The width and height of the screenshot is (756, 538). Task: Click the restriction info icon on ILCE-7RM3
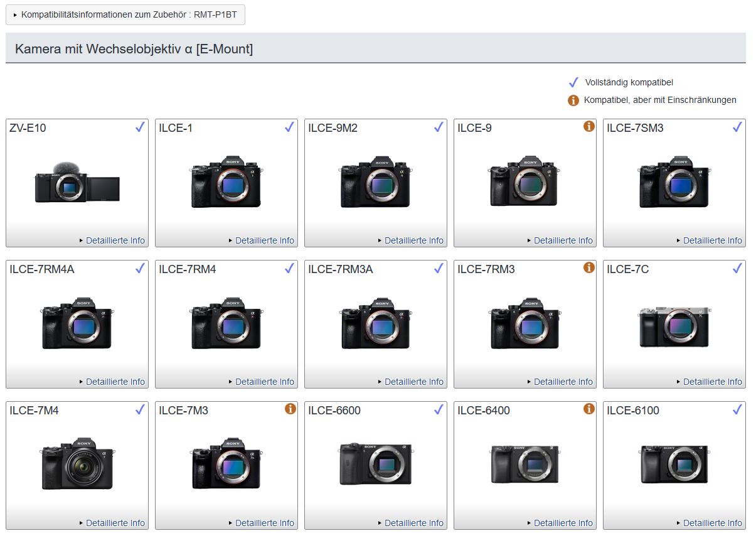point(588,267)
